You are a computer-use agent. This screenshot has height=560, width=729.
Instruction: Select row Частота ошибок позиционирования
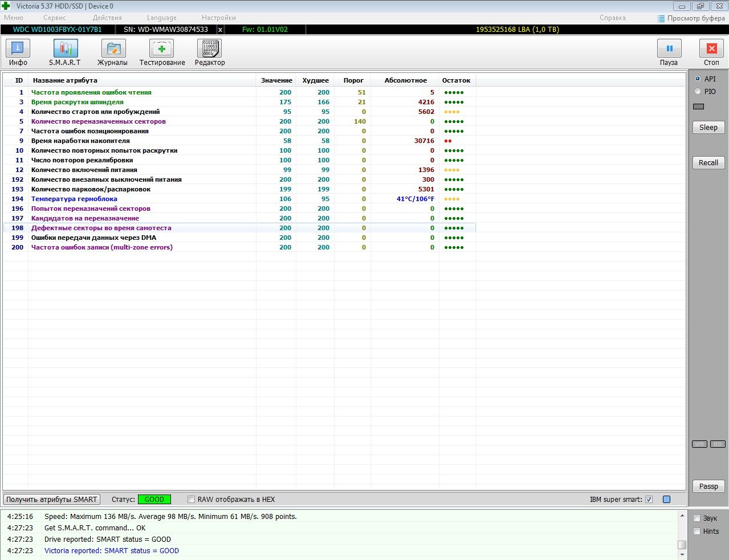[x=239, y=131]
